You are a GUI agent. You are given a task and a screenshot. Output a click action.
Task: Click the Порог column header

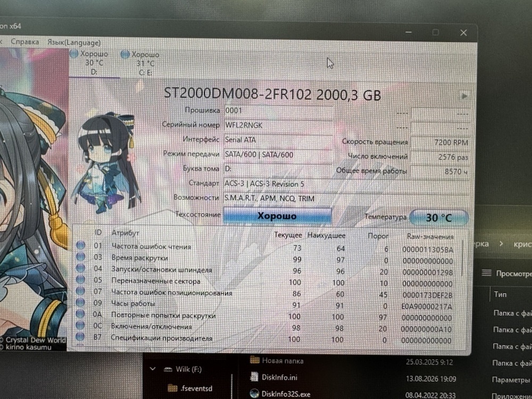pos(378,236)
